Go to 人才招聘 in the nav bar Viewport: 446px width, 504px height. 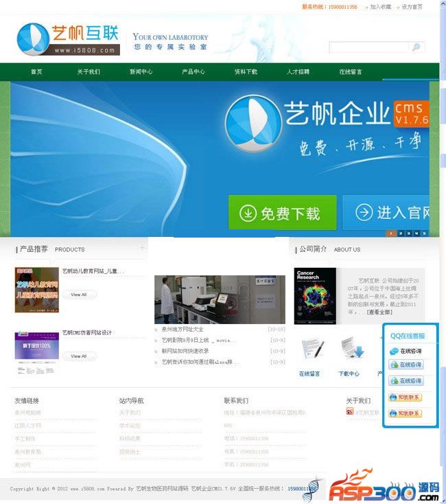coord(298,71)
